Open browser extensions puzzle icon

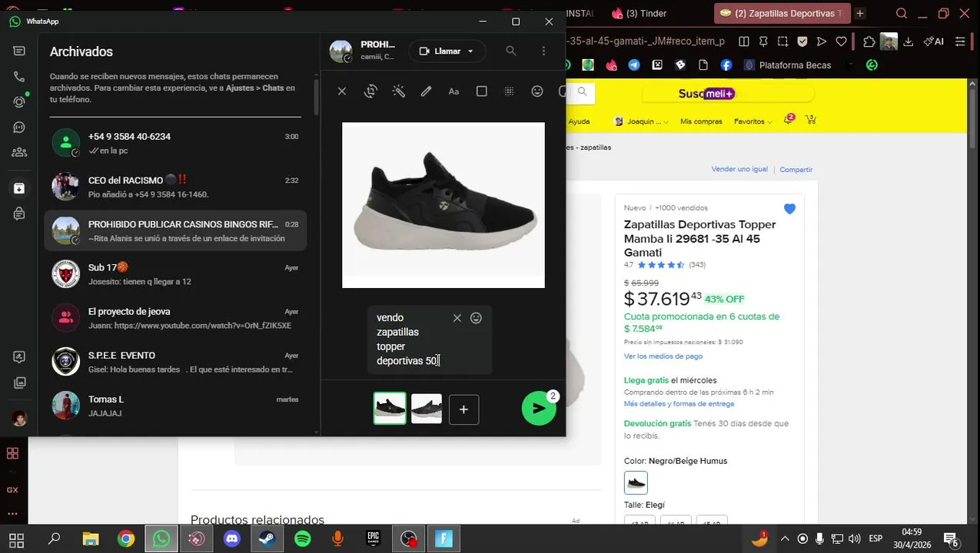pyautogui.click(x=869, y=42)
